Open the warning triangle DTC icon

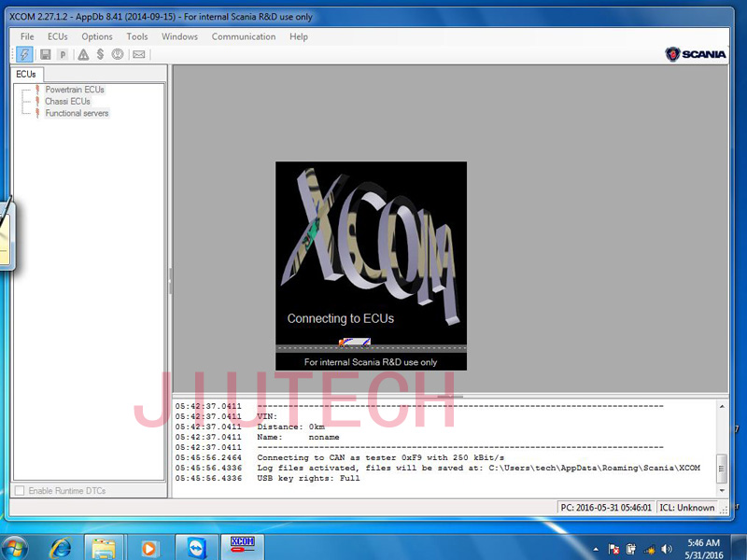(x=83, y=54)
